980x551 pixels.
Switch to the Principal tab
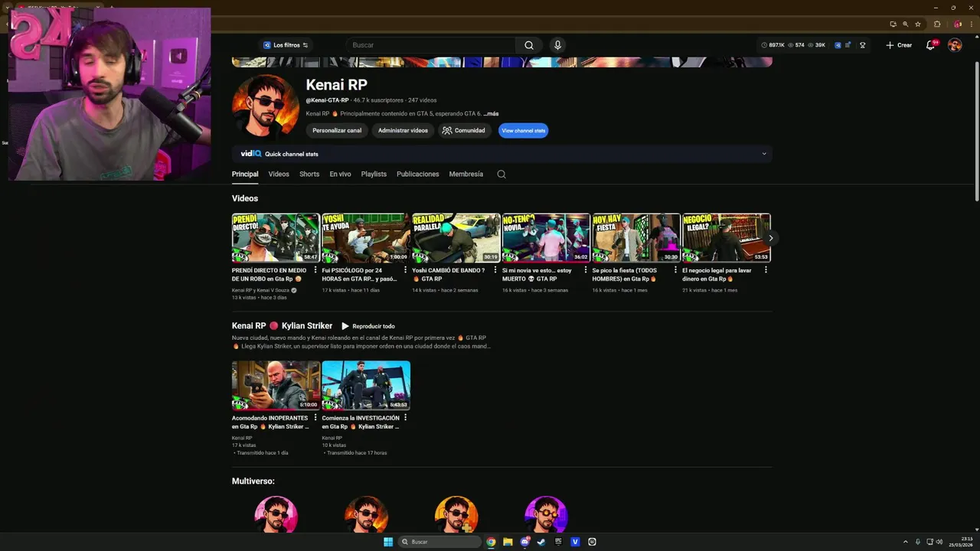[245, 174]
